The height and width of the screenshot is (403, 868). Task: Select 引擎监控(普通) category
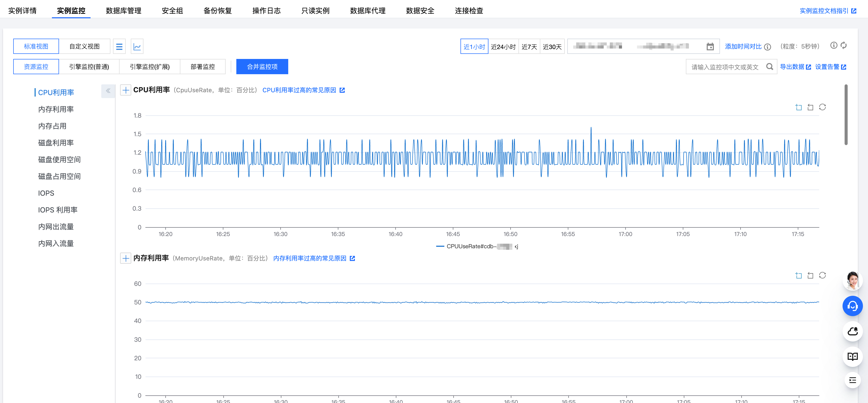[x=89, y=67]
